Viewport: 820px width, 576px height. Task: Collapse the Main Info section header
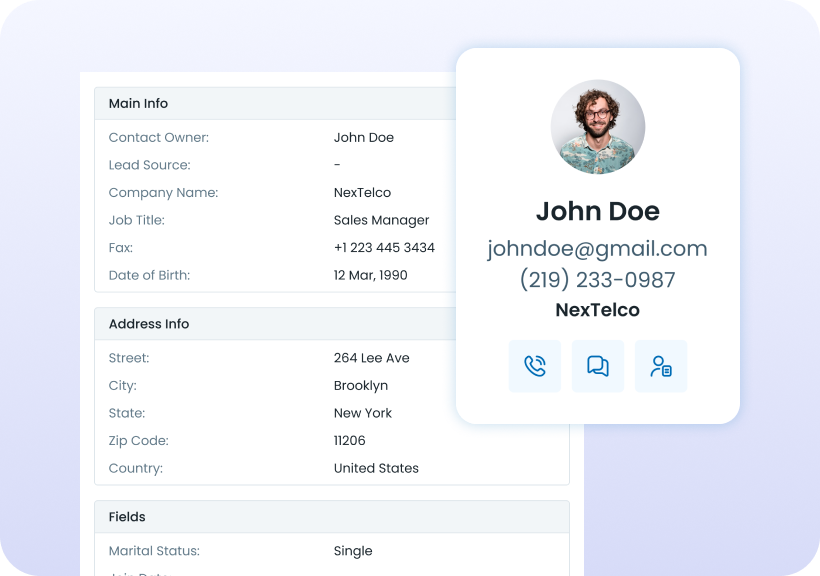[x=275, y=104]
